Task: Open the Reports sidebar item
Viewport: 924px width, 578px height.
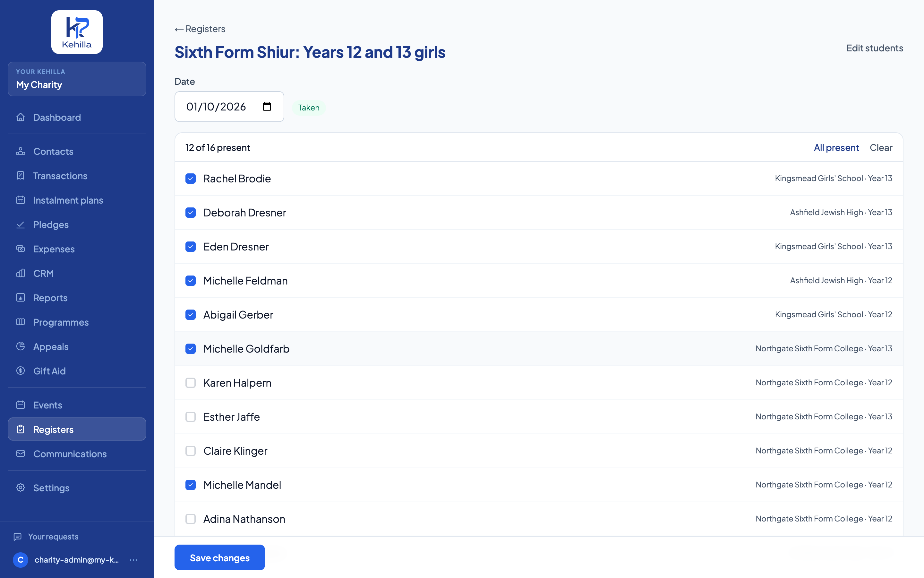Action: pos(77,297)
